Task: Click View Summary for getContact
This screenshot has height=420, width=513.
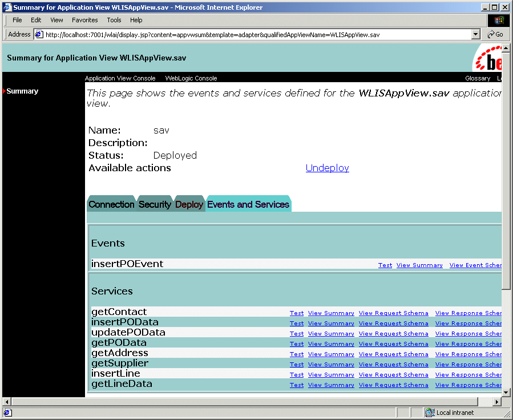Action: click(331, 313)
